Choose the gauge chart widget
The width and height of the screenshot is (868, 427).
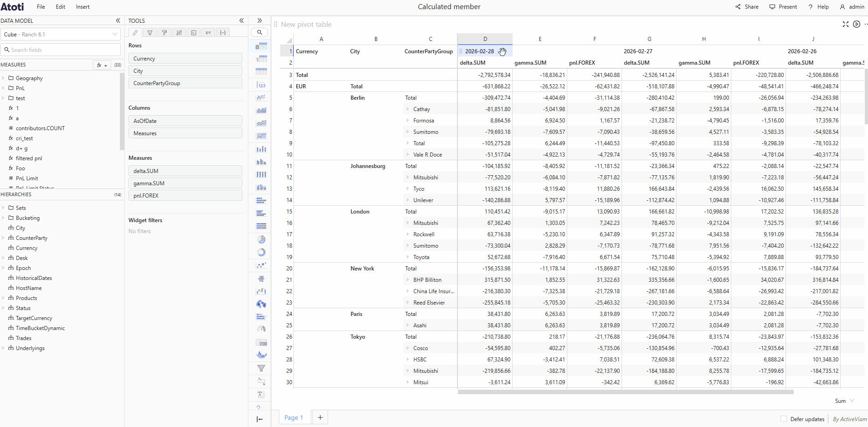pos(261,329)
